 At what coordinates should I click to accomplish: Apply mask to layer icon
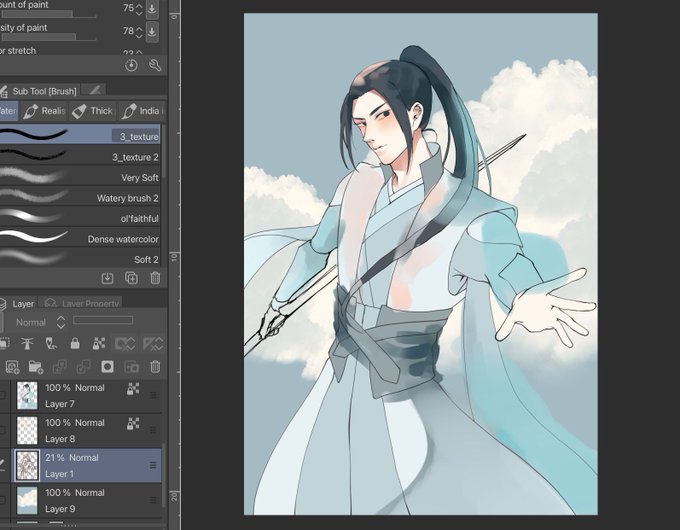131,367
